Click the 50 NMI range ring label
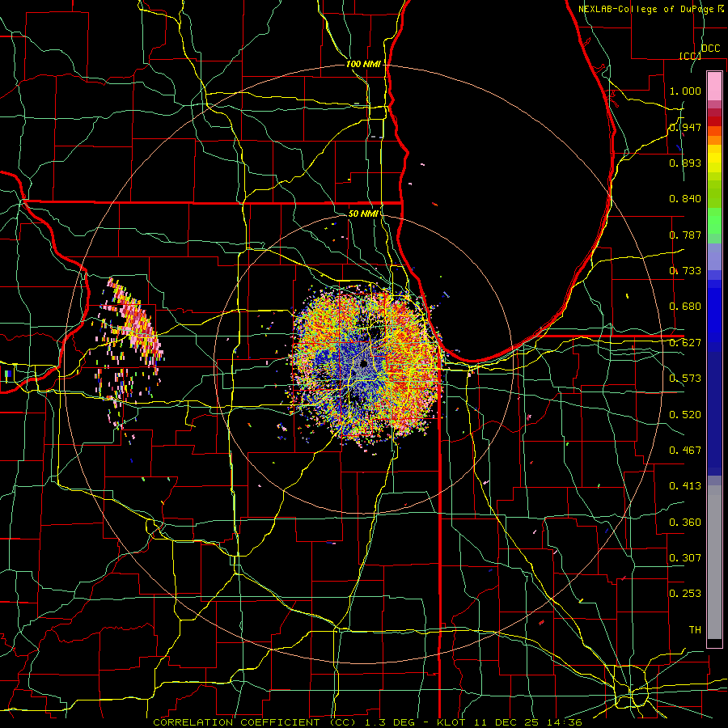This screenshot has height=728, width=728. (363, 214)
